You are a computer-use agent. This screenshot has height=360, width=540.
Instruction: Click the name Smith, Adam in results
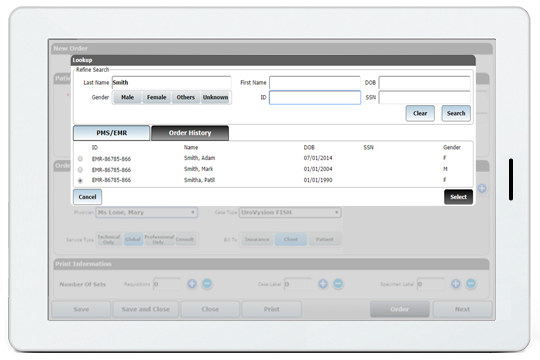pos(199,158)
